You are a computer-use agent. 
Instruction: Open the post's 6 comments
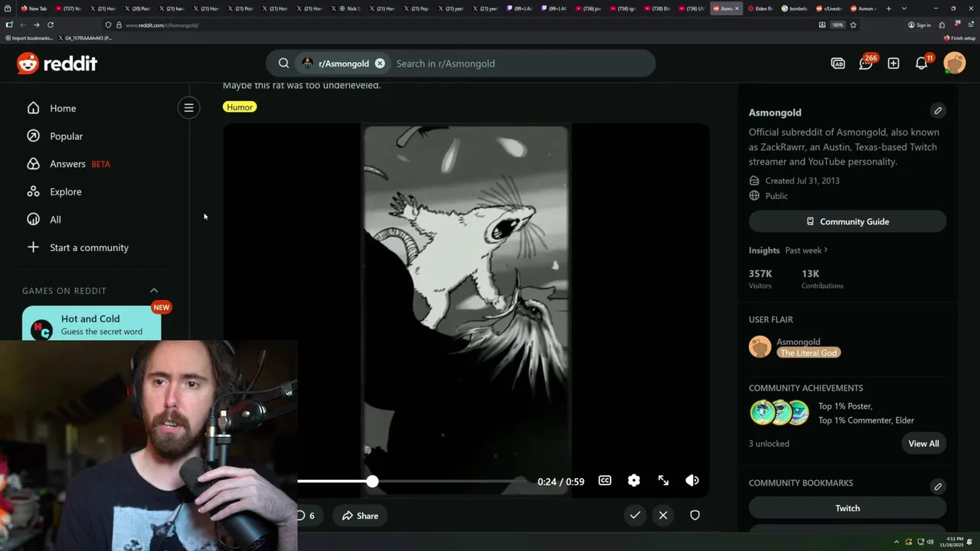[x=305, y=516]
